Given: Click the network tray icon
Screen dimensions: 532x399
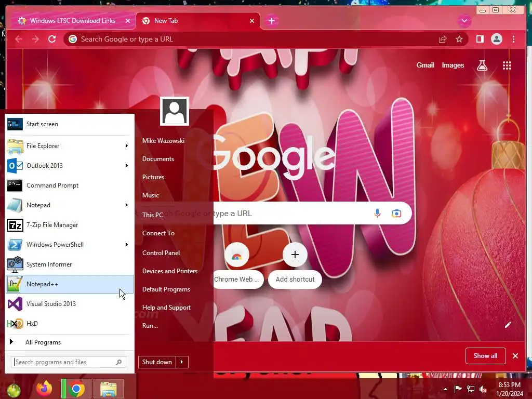Looking at the screenshot, I should point(470,389).
